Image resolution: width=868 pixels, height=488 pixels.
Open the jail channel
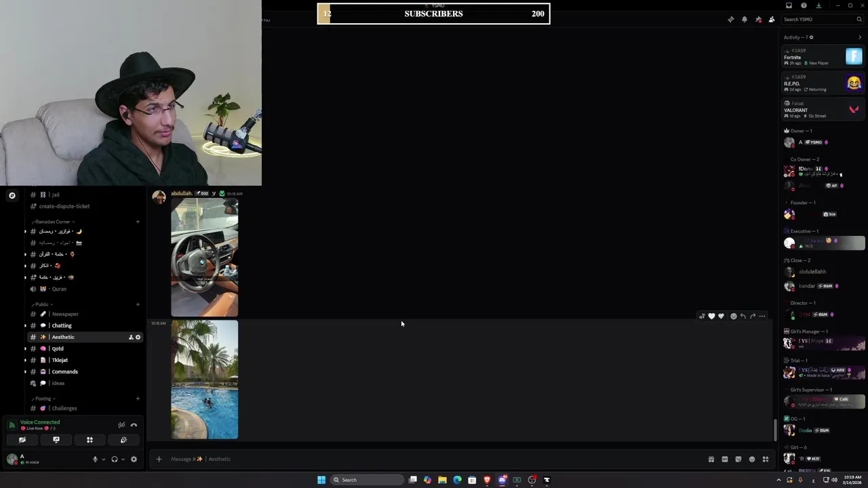pos(84,195)
